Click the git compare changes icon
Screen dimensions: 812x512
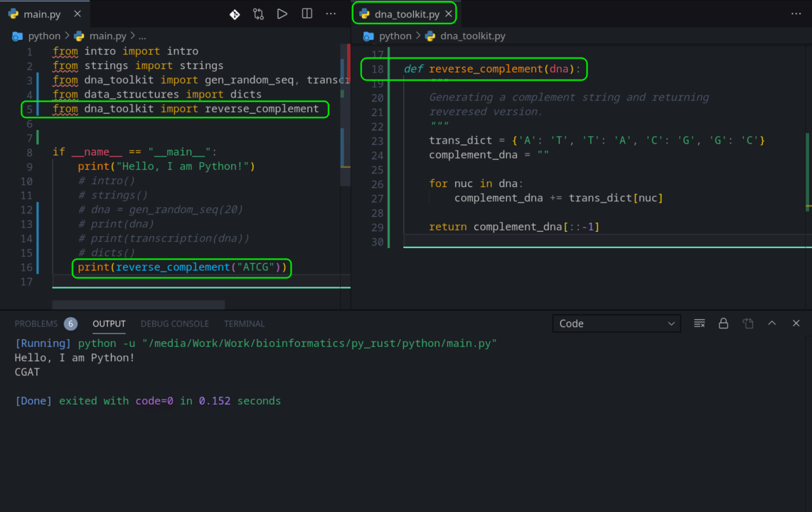coord(258,13)
